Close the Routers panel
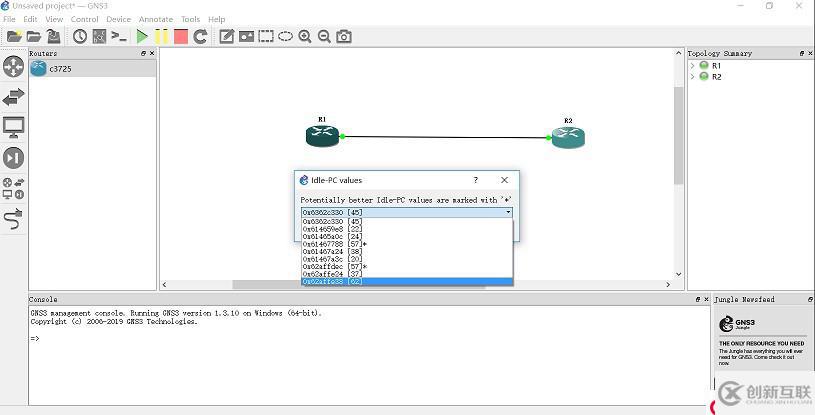Image resolution: width=815 pixels, height=415 pixels. pos(152,53)
